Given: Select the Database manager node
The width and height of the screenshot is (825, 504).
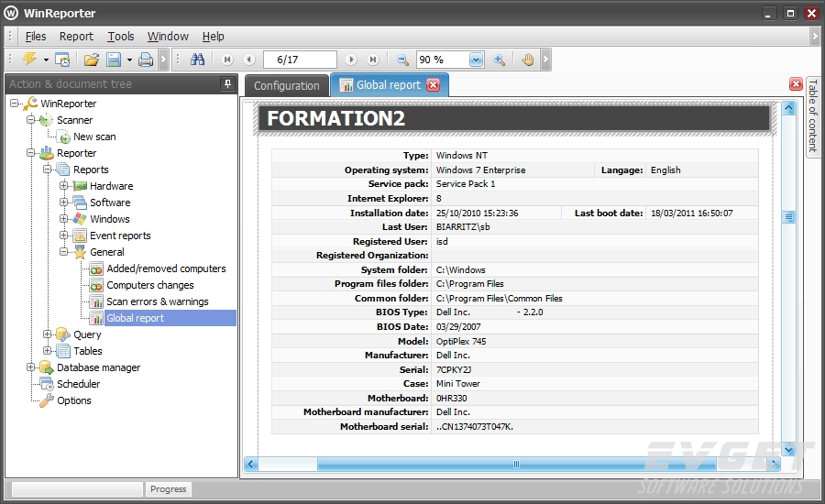Looking at the screenshot, I should point(98,367).
